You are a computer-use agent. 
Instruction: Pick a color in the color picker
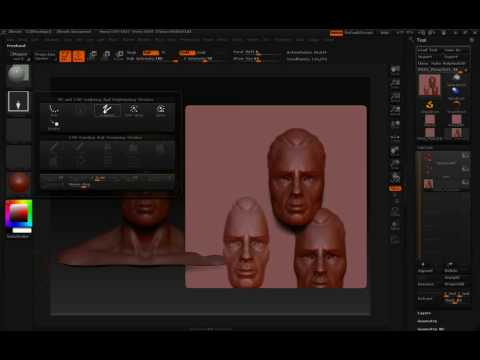(19, 214)
